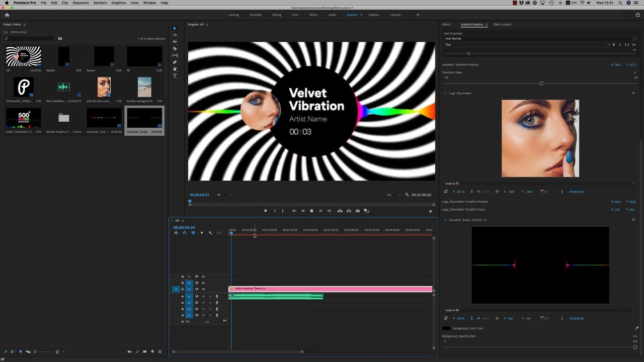This screenshot has height=362, width=644.
Task: Open the Markers menu
Action: click(100, 3)
